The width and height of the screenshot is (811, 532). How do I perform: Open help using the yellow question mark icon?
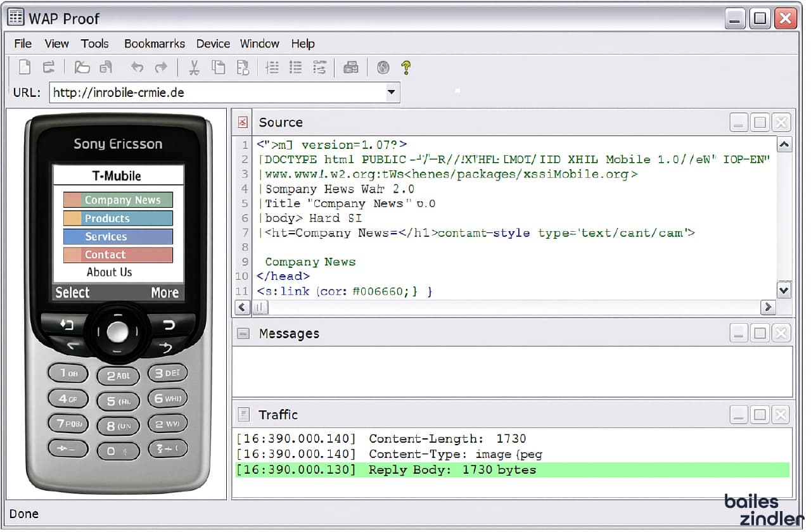point(405,67)
